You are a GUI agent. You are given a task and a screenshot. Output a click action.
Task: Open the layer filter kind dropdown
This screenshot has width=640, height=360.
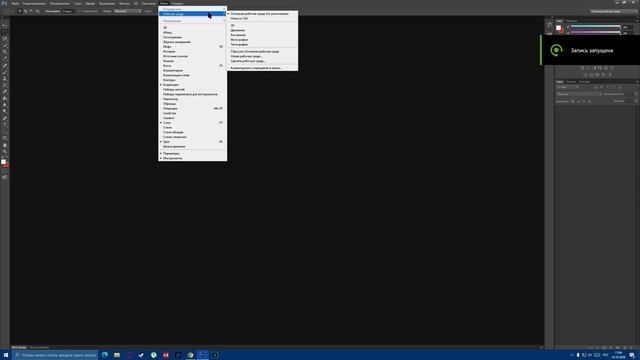coord(568,87)
